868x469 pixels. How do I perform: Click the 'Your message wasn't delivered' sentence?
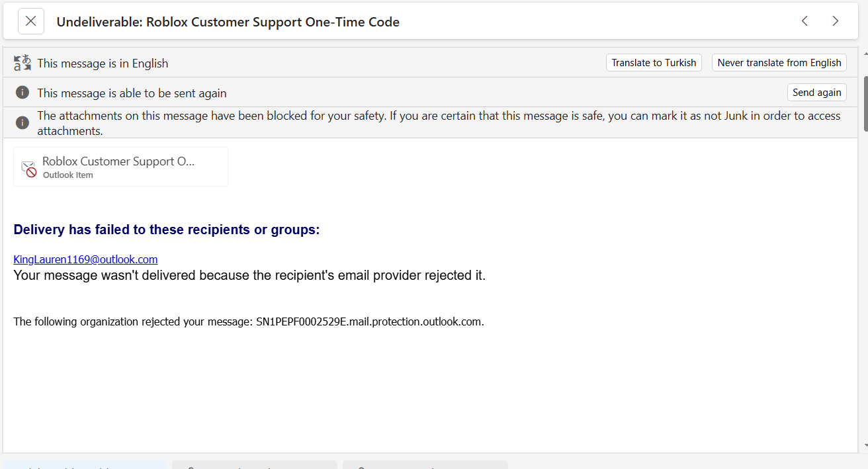tap(249, 275)
